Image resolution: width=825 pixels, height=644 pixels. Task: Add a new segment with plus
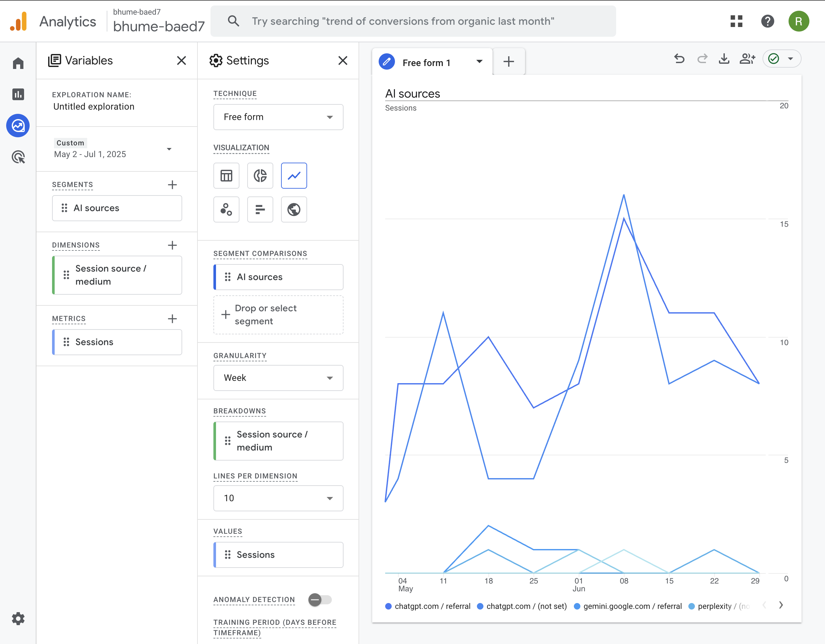coord(172,185)
